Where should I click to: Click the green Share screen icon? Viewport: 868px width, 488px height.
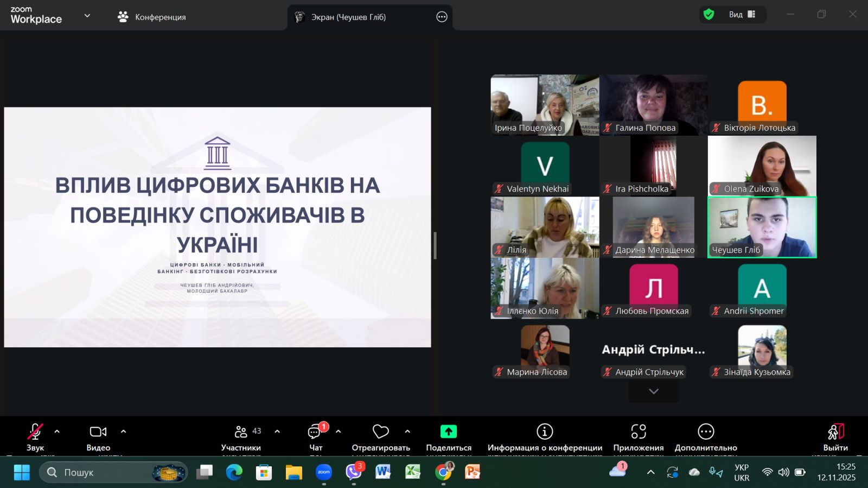448,432
